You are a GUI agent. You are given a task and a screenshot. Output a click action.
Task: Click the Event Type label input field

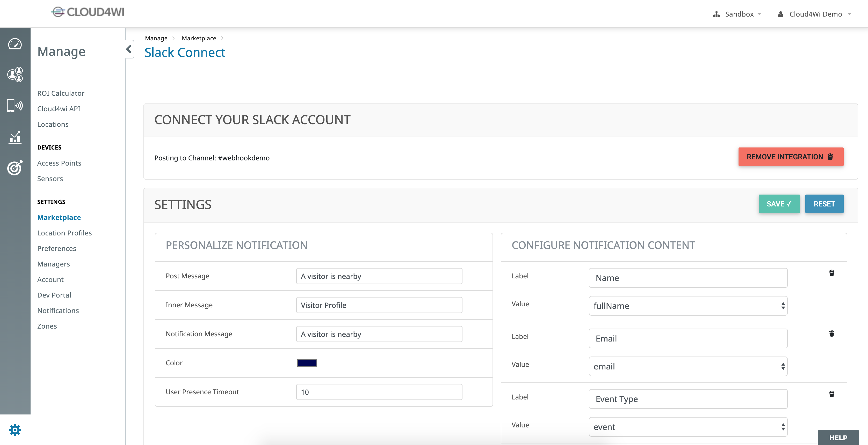[x=688, y=399]
